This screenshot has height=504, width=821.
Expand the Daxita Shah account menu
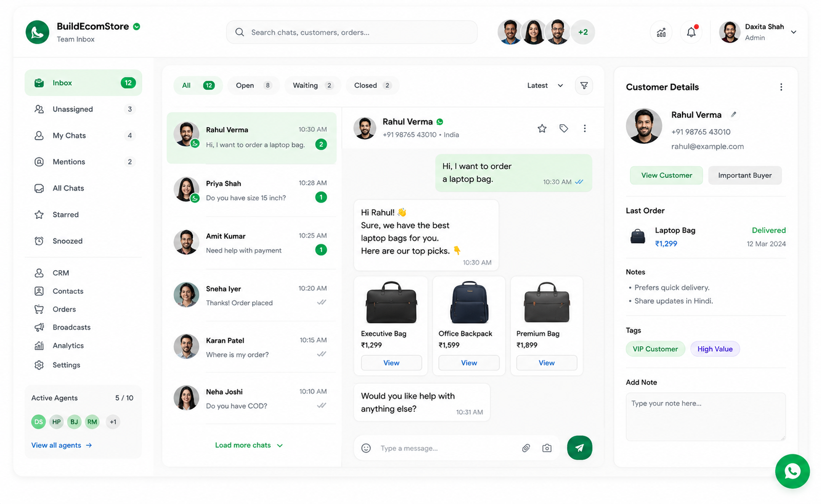(793, 32)
